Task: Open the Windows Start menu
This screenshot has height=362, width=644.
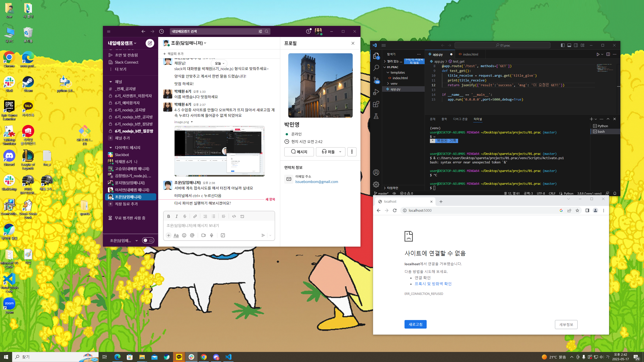Action: [x=6, y=357]
